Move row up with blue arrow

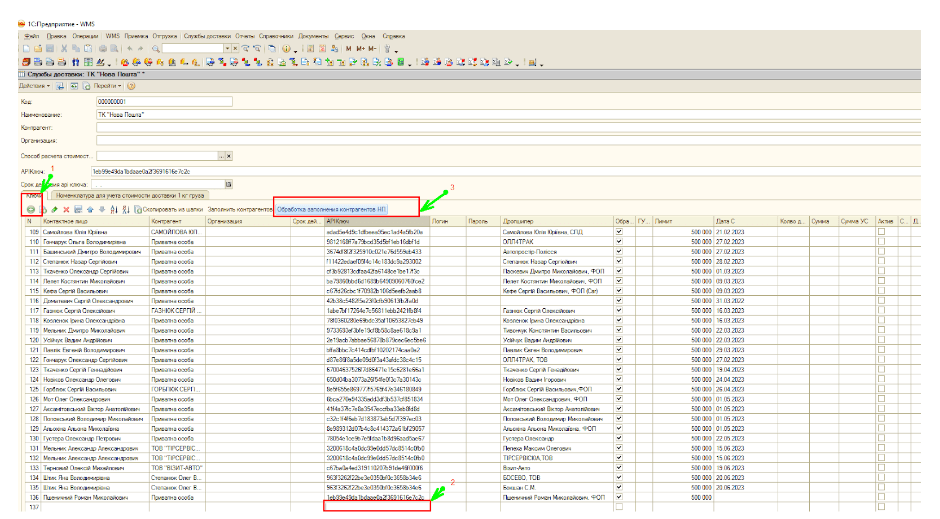pos(89,209)
